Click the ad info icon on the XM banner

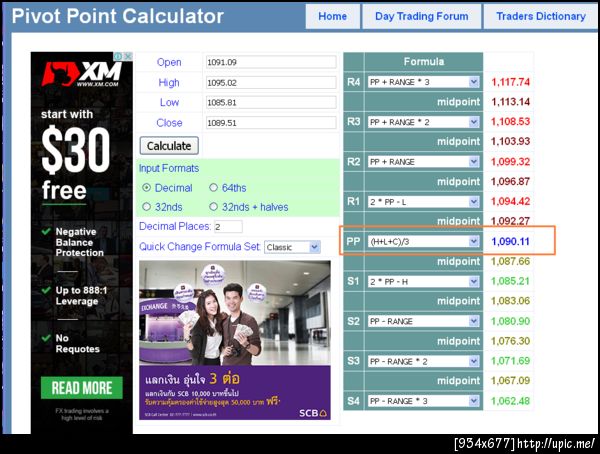(118, 56)
